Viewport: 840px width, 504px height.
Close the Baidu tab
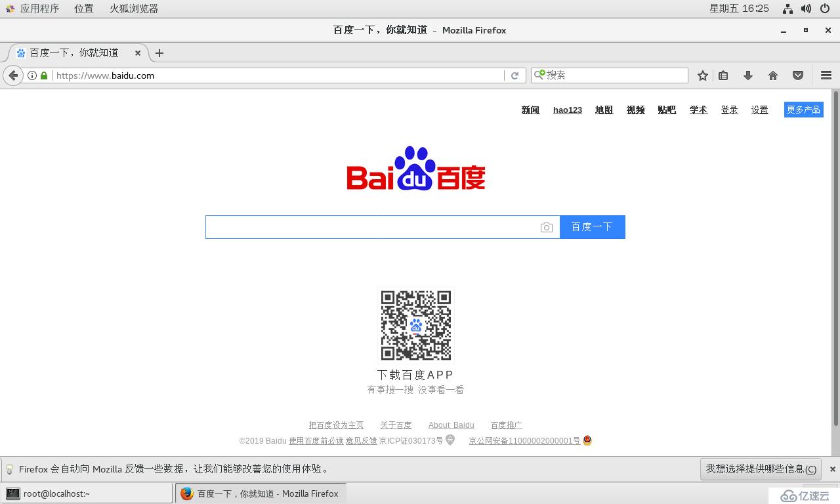click(138, 53)
